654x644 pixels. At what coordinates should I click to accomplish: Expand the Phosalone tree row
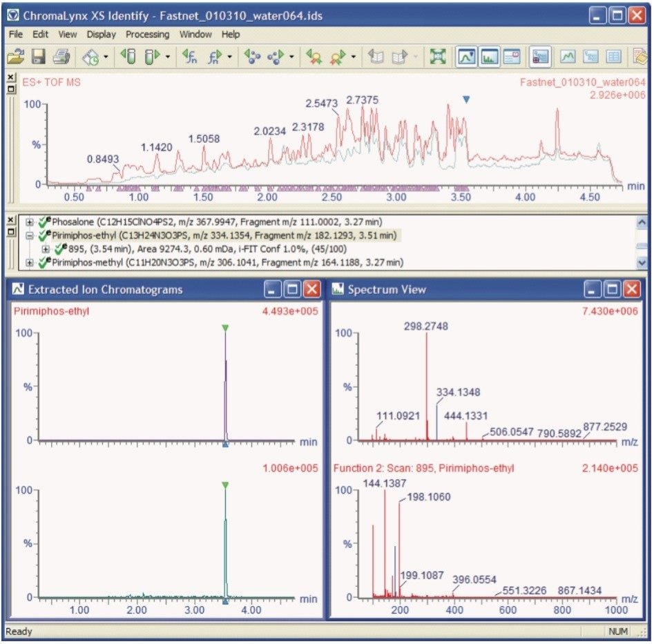30,222
